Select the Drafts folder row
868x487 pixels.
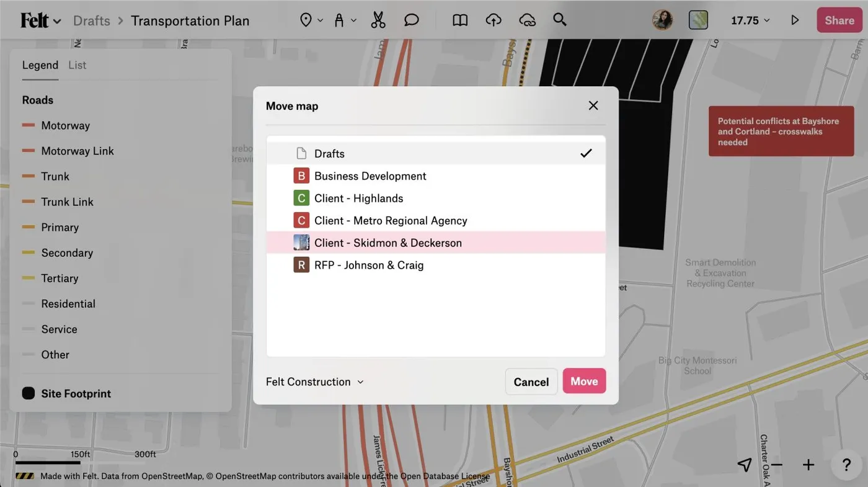(x=436, y=153)
